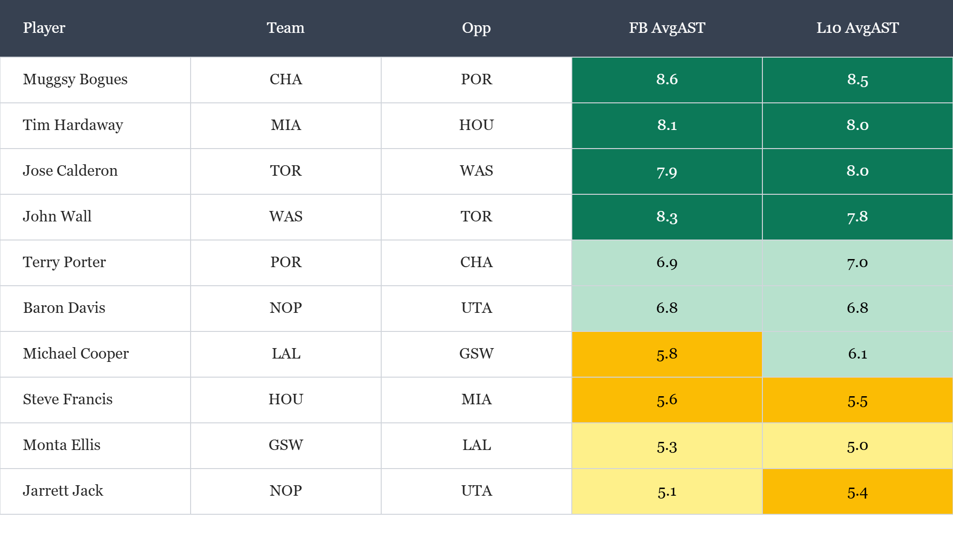Click Jose Calderon name cell
The image size is (953, 560).
70,171
